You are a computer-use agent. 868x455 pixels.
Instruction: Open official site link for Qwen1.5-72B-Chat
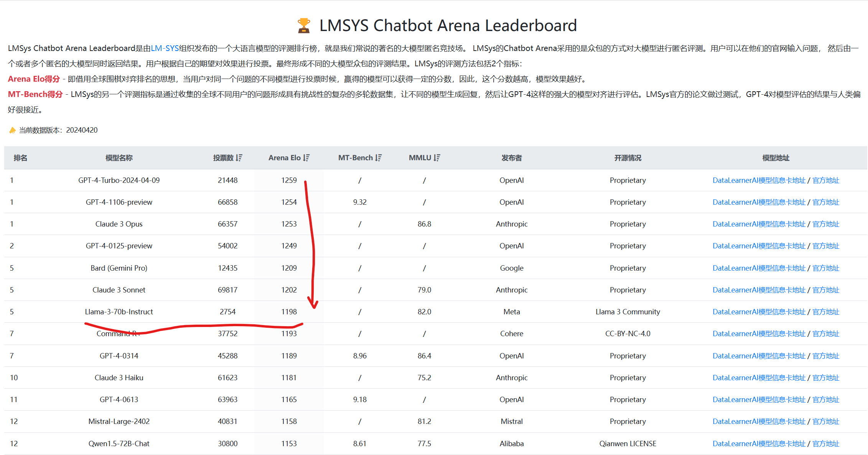coord(826,444)
